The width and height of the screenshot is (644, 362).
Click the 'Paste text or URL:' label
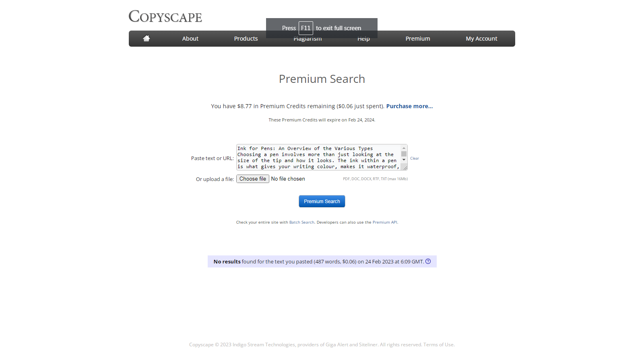[x=213, y=158]
